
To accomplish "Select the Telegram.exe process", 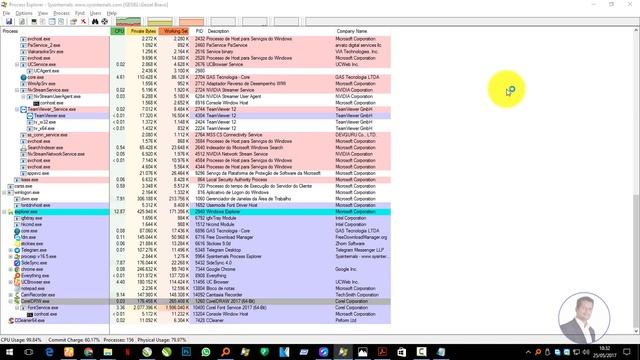I will (x=34, y=250).
